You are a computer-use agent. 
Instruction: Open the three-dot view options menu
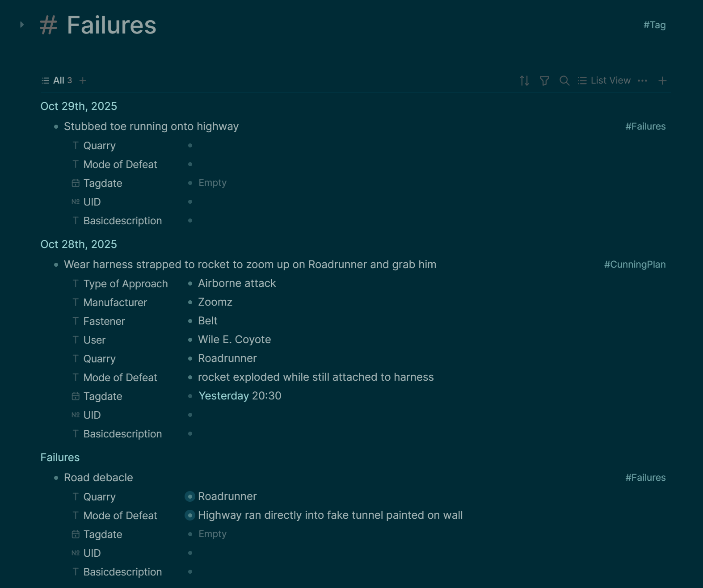642,81
